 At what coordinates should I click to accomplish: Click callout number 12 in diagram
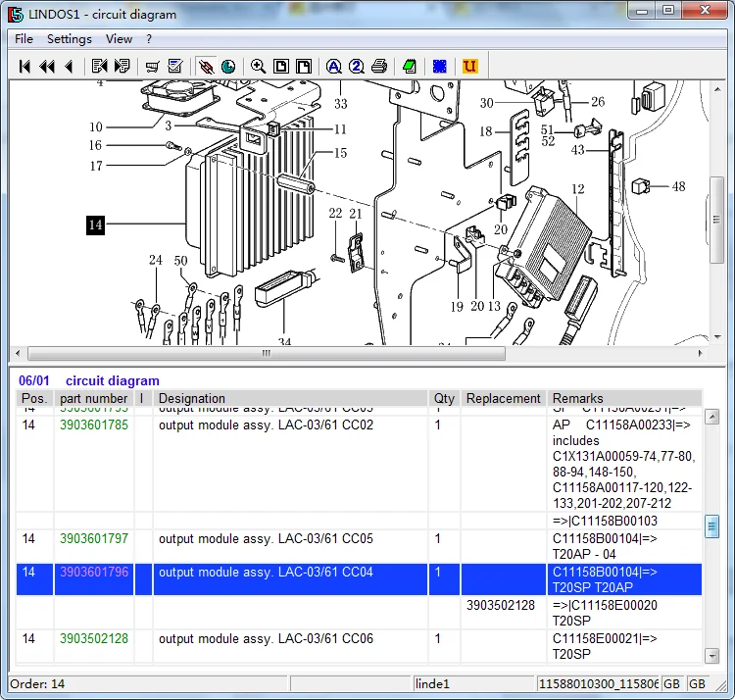tap(578, 189)
